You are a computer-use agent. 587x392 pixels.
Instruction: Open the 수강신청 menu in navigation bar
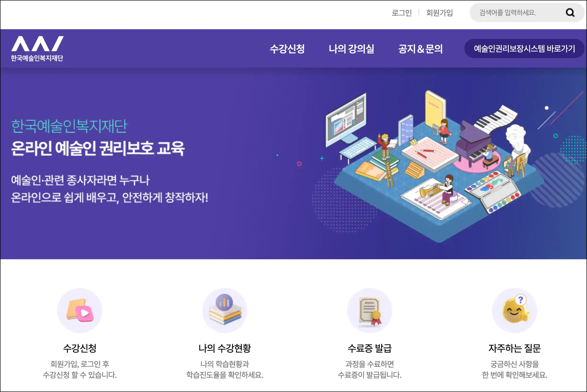tap(287, 48)
